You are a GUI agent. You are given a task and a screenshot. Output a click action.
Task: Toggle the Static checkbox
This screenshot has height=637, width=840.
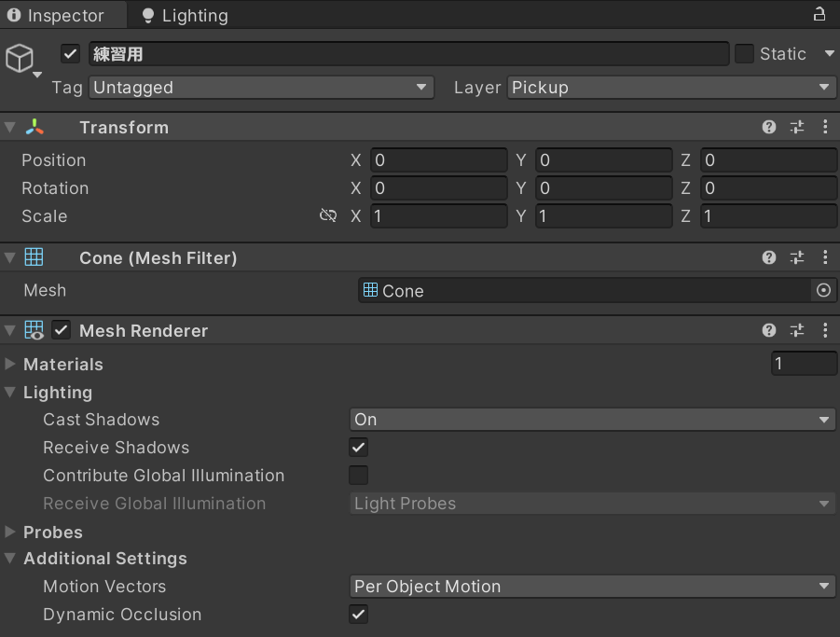[x=744, y=54]
